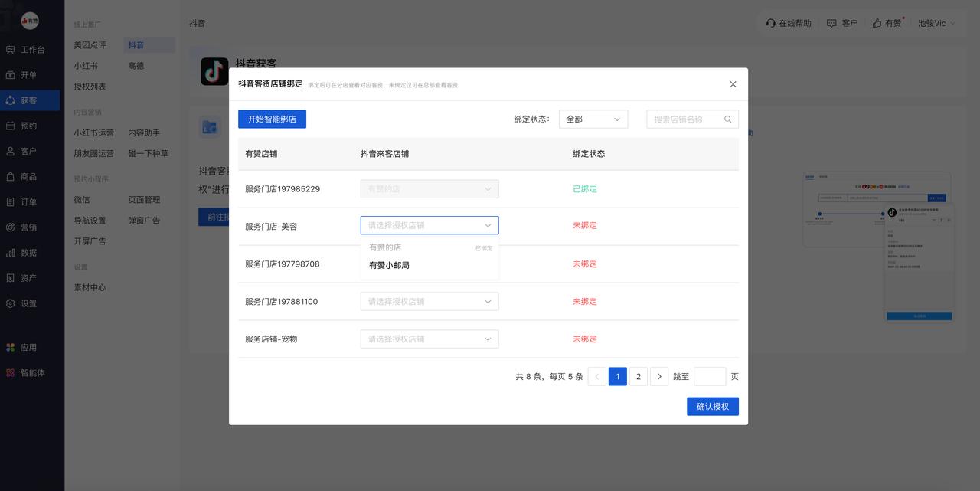Click the search magnifier in 搜索店铺名称

pos(728,119)
